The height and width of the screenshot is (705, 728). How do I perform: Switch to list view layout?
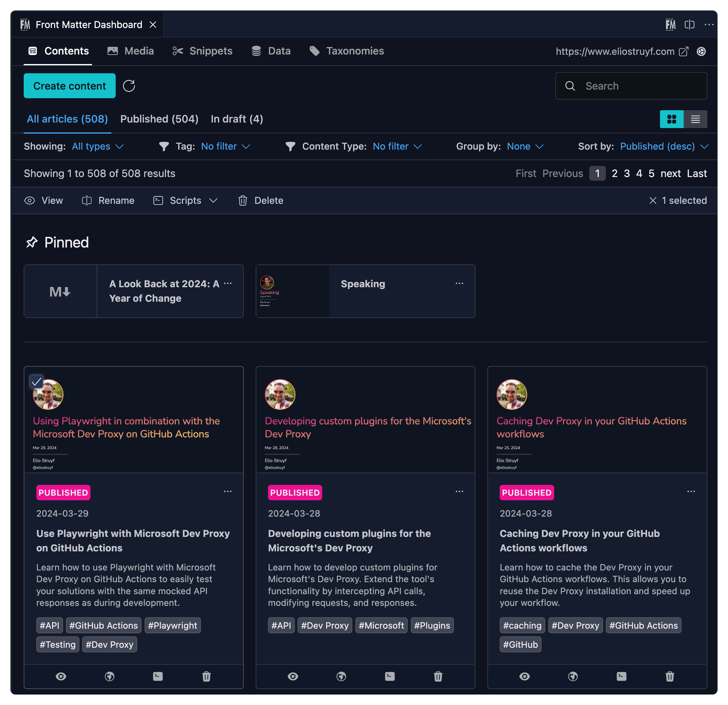[695, 119]
